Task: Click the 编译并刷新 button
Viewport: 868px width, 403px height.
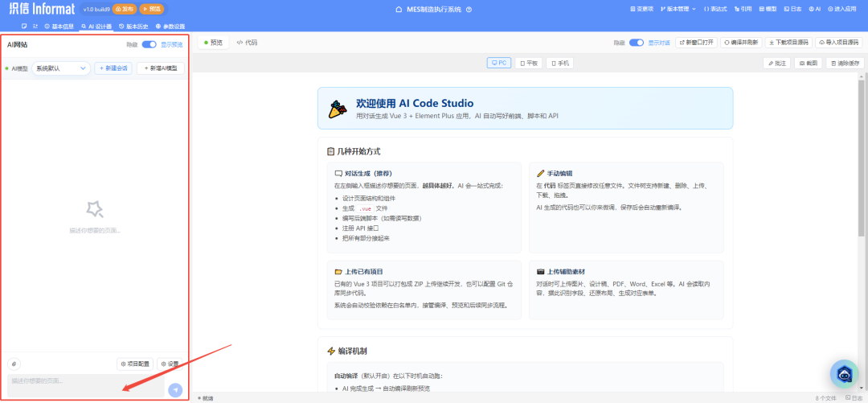Action: pos(741,43)
